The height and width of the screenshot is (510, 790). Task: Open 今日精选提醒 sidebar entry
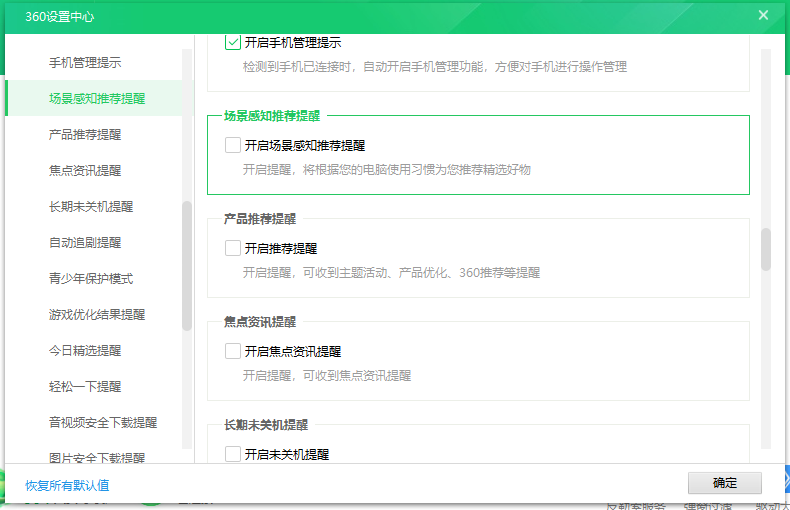tap(85, 351)
